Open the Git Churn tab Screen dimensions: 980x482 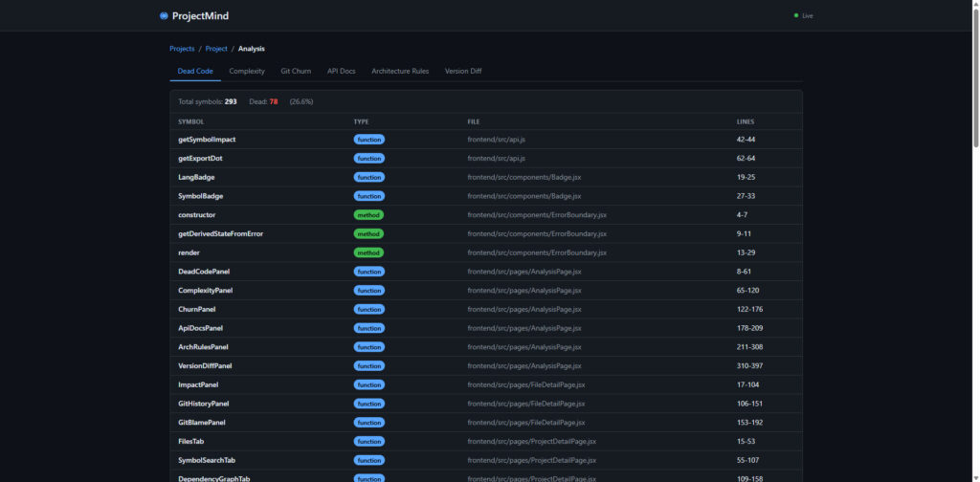296,71
